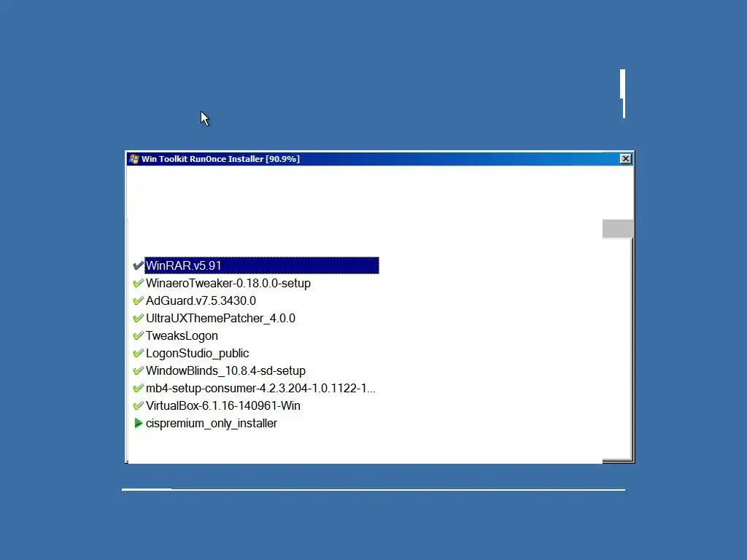
Task: Click the checkmark beside mb4-setup-consumer entry
Action: point(138,388)
